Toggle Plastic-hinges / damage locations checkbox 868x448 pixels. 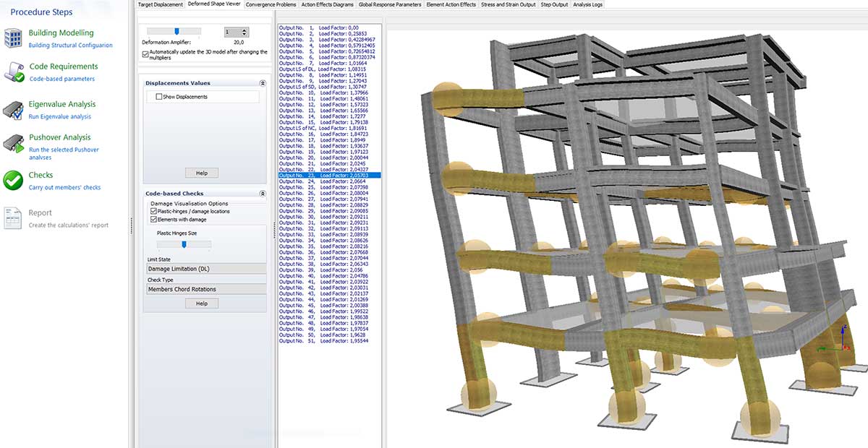(x=153, y=211)
